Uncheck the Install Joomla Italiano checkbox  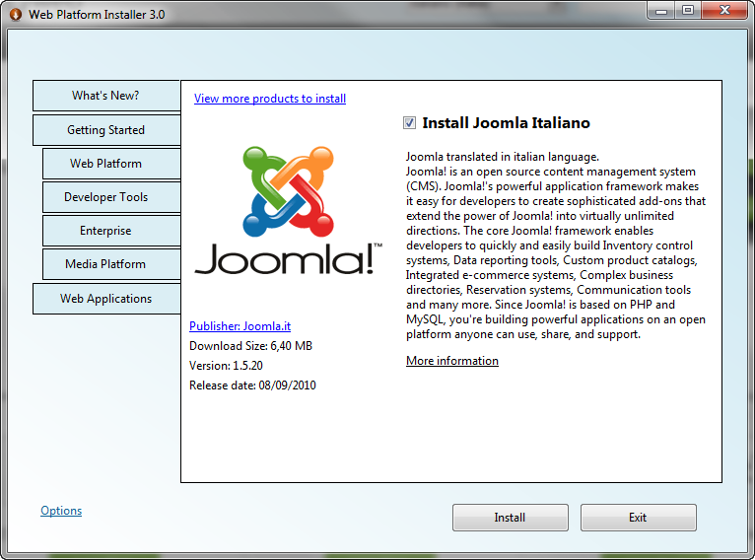pos(409,123)
